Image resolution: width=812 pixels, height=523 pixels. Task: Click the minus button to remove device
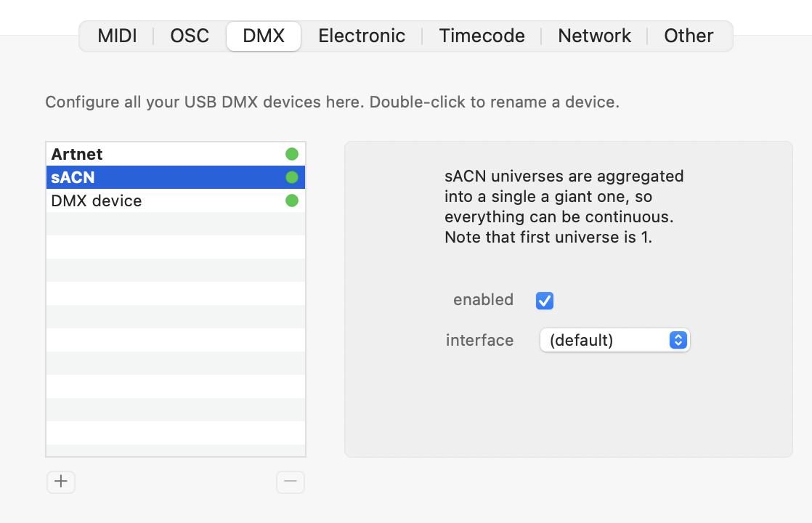pyautogui.click(x=291, y=482)
